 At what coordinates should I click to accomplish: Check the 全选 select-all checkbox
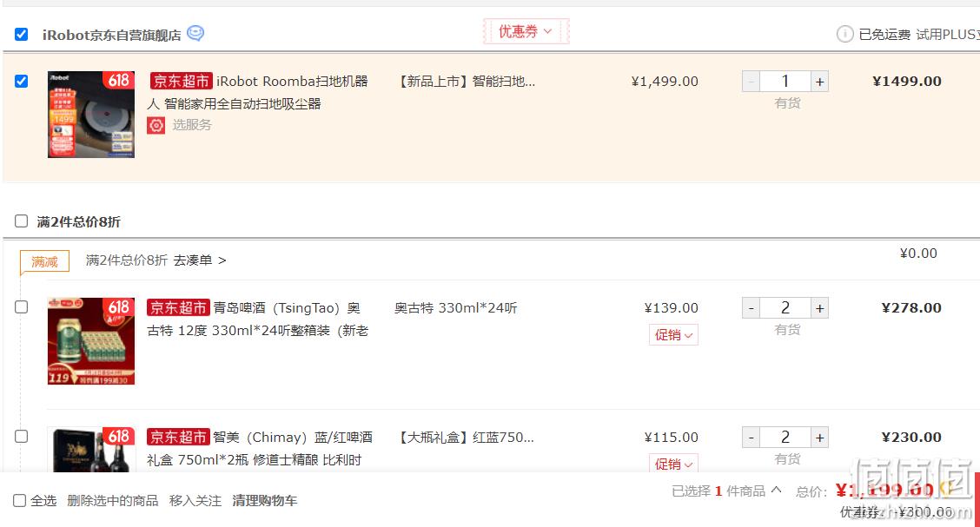click(x=19, y=500)
